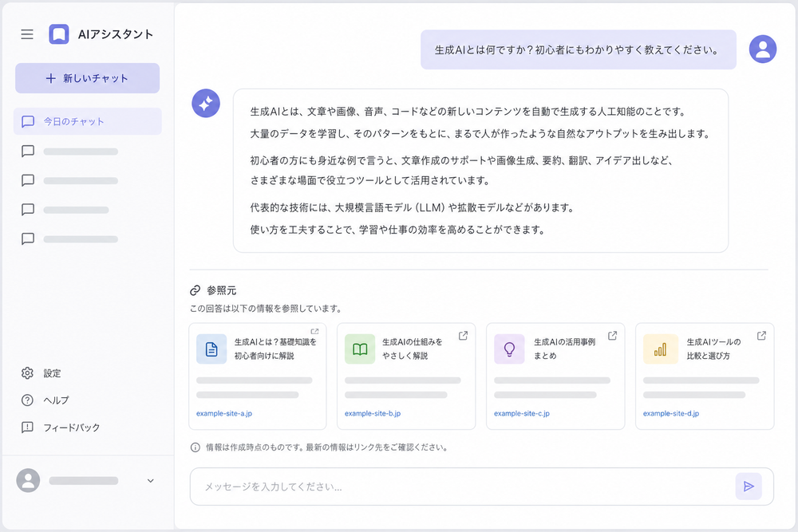The image size is (798, 532).
Task: Click the user profile avatar at top right
Action: tap(762, 49)
